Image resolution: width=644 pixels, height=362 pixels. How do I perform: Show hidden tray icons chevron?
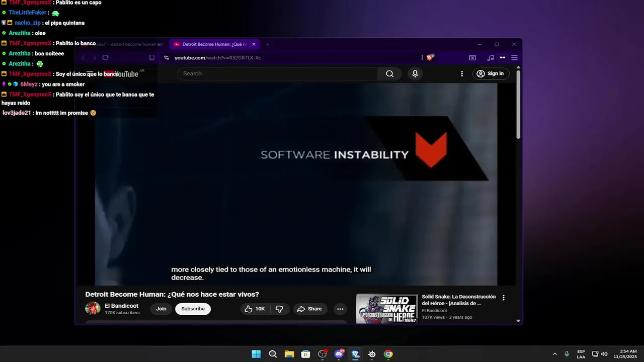click(x=555, y=354)
